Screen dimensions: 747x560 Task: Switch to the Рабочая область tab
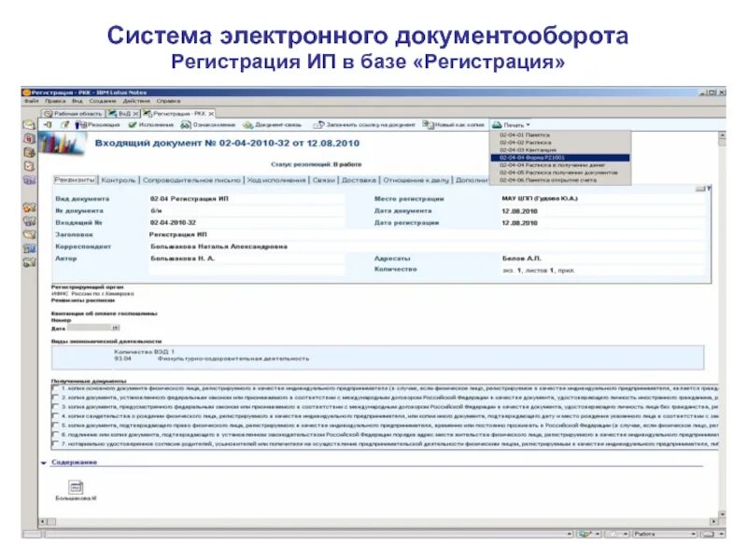click(73, 114)
